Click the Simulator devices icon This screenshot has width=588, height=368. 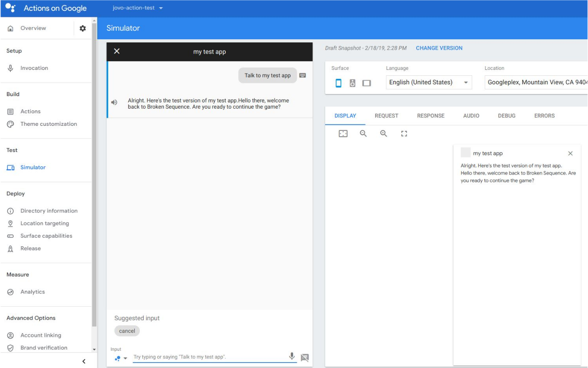10,167
